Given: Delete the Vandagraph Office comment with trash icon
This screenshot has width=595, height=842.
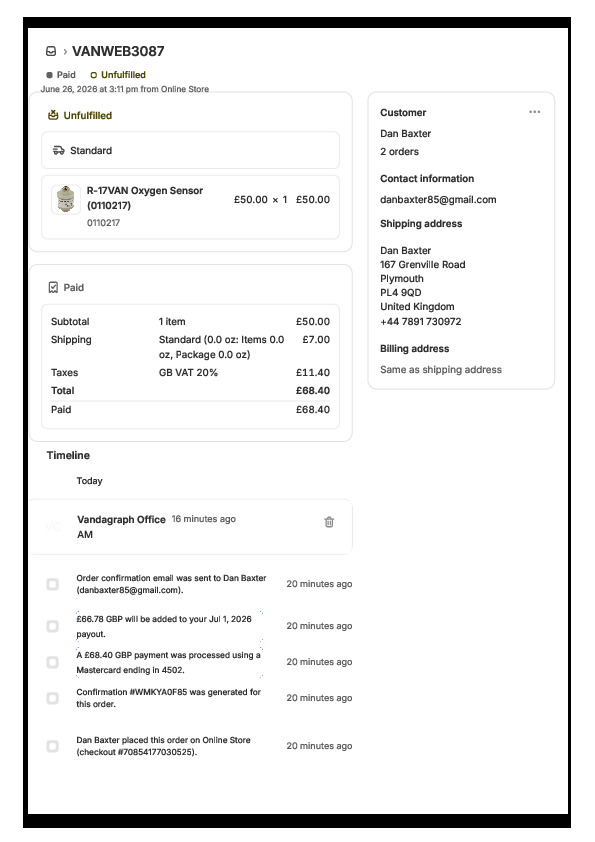Looking at the screenshot, I should 329,522.
